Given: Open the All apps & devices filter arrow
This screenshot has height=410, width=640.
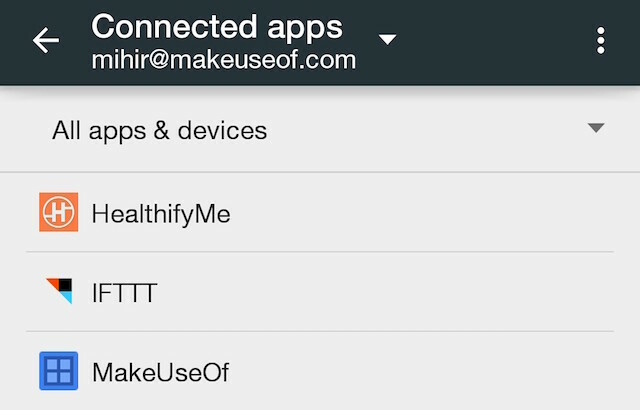Looking at the screenshot, I should [x=596, y=128].
